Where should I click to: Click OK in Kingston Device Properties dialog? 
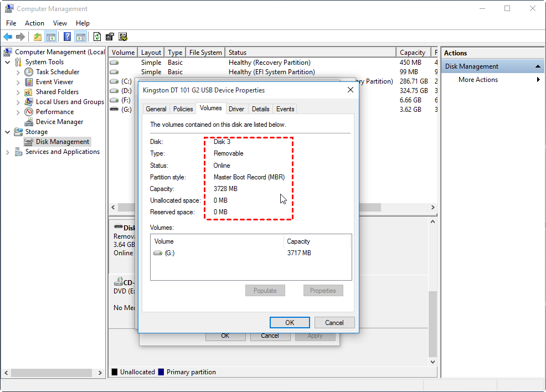point(290,323)
